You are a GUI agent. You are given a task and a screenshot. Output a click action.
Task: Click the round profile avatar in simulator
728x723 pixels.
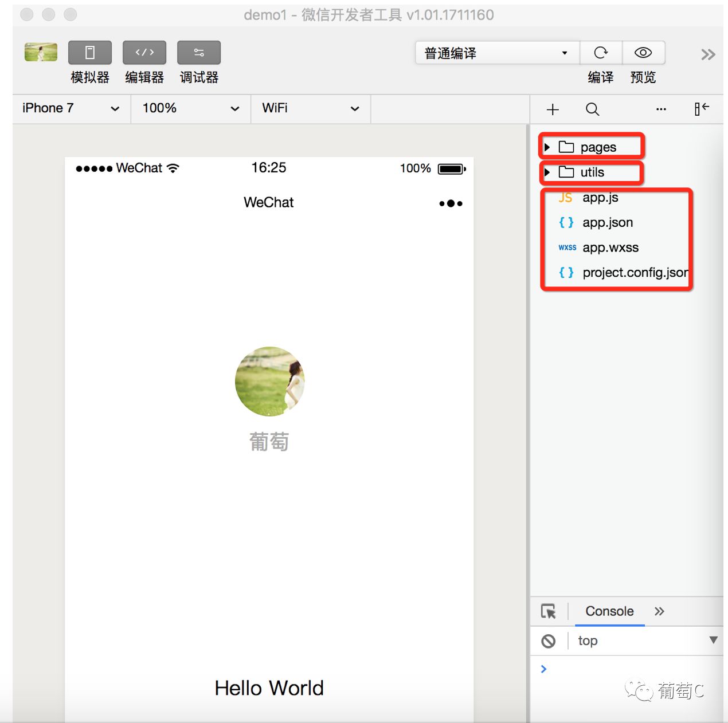269,381
